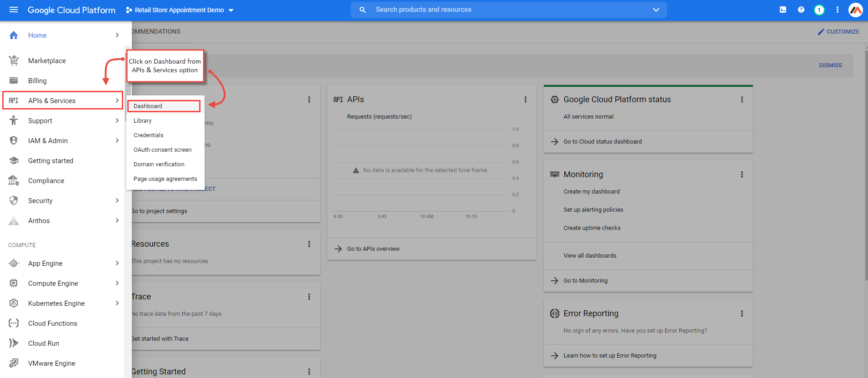Screen dimensions: 868x378
Task: Click Create my dashboard link
Action: pos(592,192)
